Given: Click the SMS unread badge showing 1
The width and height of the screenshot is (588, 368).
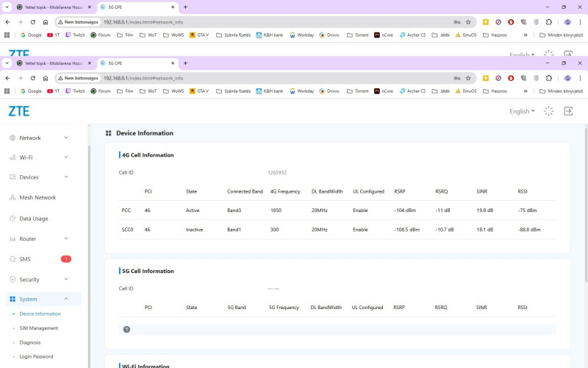Looking at the screenshot, I should pos(66,259).
